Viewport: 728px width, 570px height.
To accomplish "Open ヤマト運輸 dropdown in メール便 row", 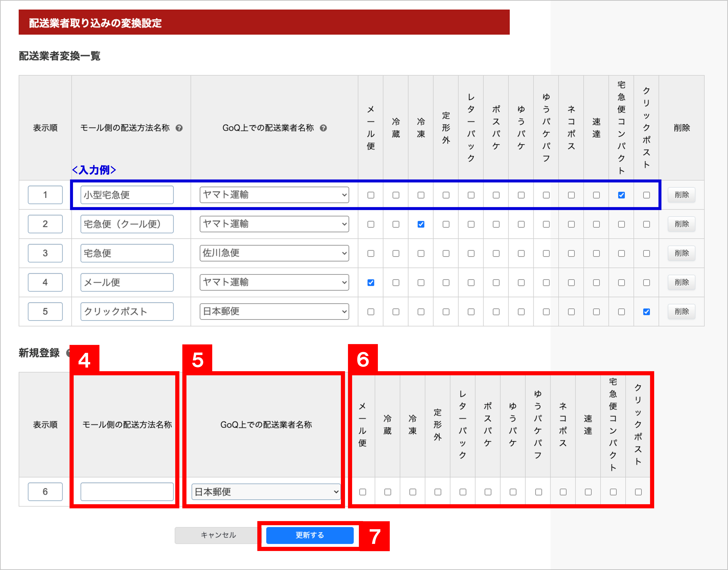I will coord(274,282).
